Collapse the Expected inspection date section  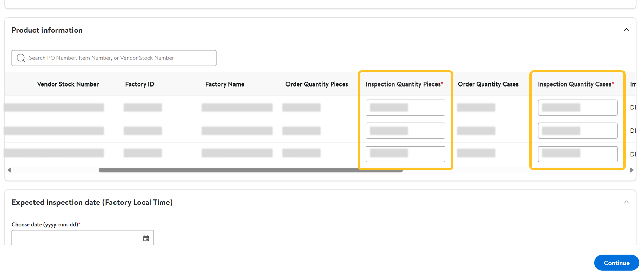626,202
